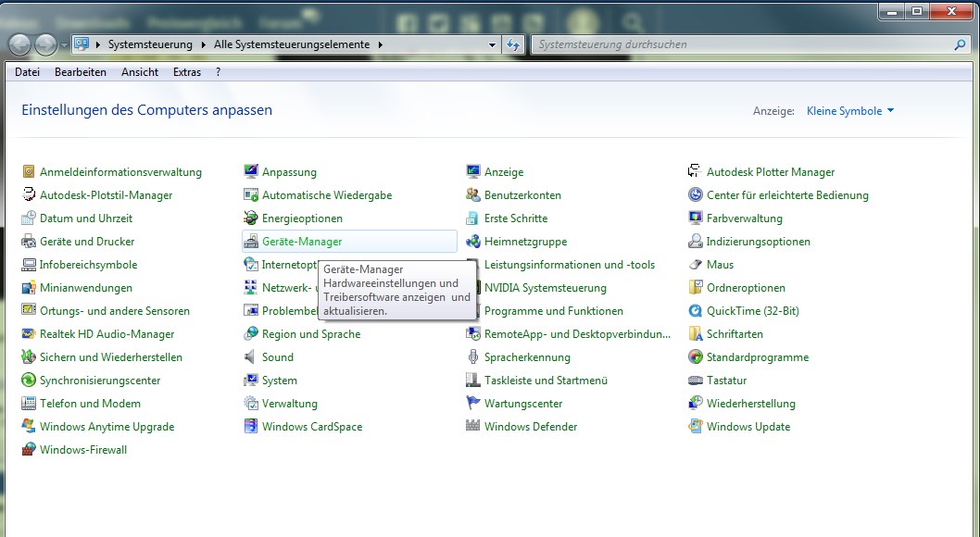Click the search magnifier icon
This screenshot has height=537, width=980.
[960, 45]
